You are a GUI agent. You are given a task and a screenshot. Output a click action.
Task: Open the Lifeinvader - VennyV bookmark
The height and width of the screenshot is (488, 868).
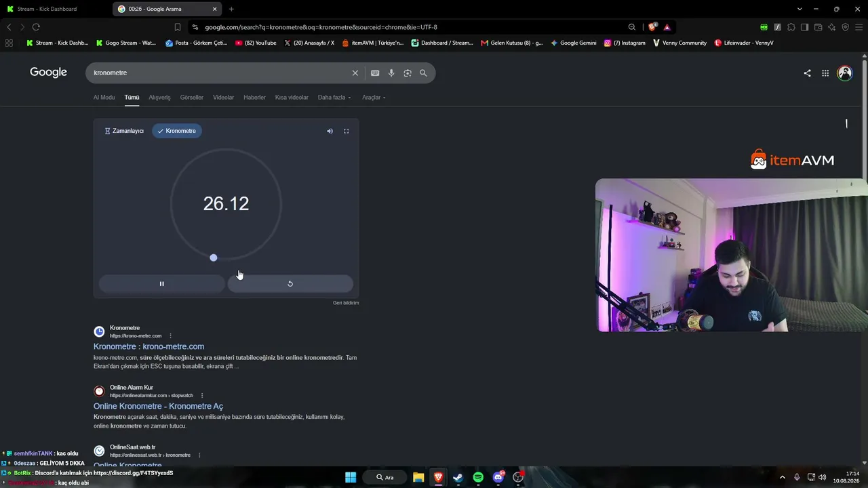744,43
